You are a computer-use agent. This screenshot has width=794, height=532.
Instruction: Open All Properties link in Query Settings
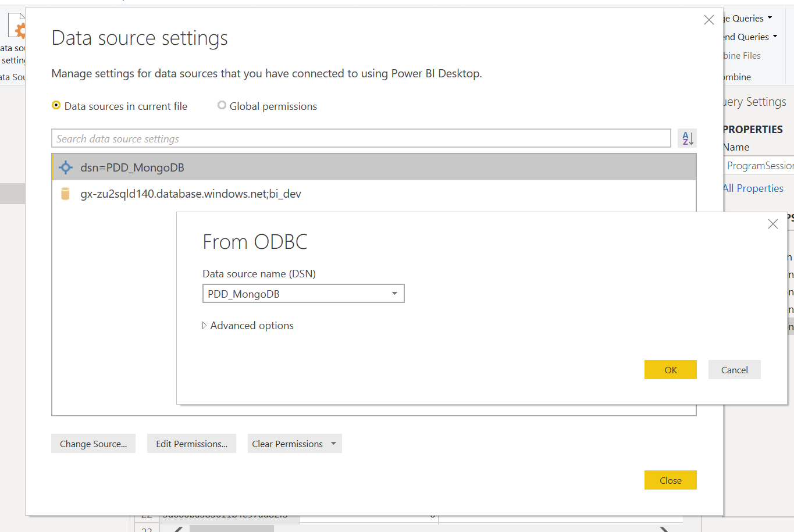tap(753, 188)
